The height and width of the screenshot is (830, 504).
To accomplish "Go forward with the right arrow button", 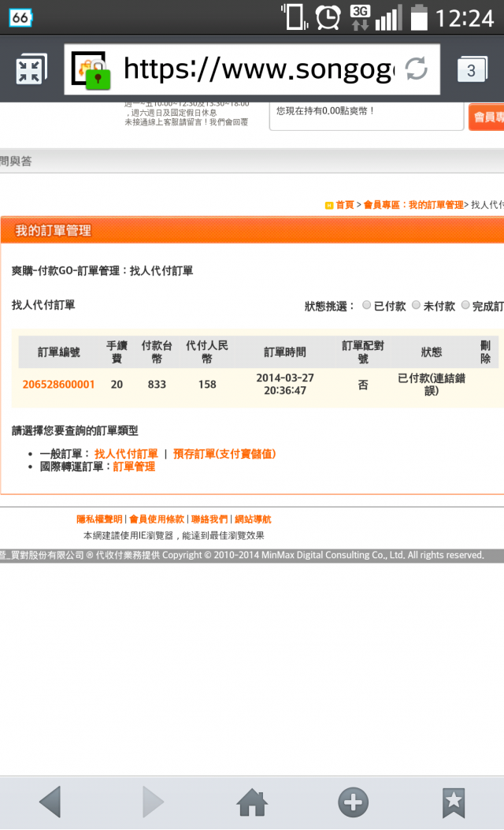I will click(x=152, y=802).
